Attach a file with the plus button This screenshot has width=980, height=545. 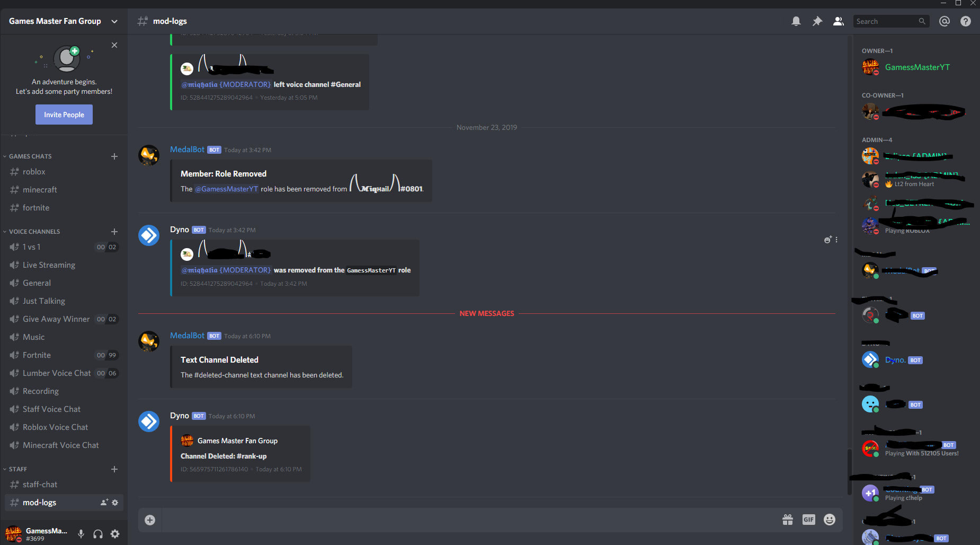click(150, 520)
